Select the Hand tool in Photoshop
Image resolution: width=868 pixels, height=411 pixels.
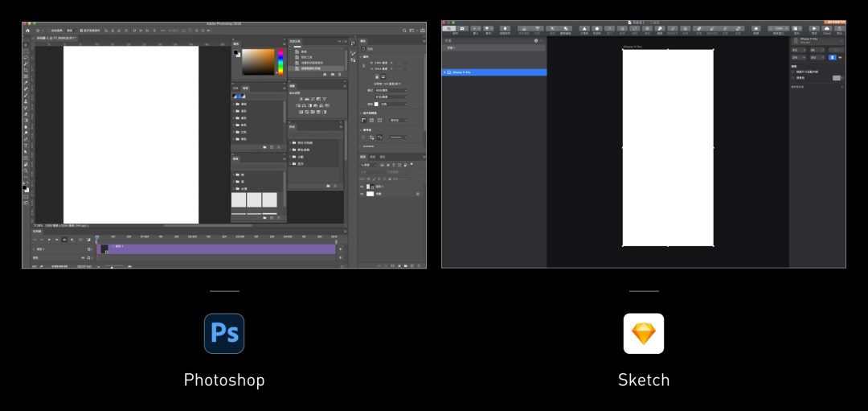(26, 165)
